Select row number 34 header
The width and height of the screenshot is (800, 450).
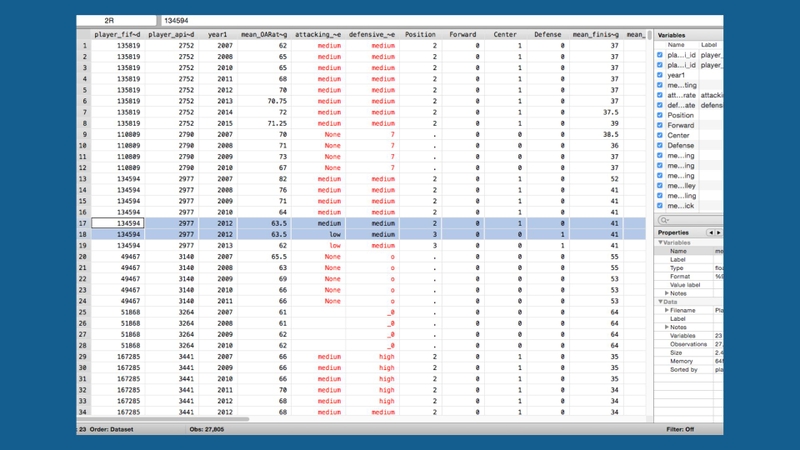(x=84, y=412)
